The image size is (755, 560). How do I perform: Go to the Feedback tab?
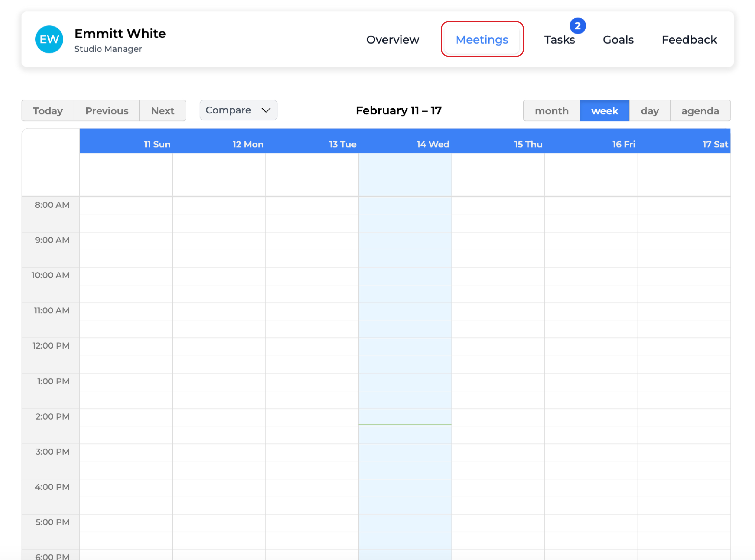coord(689,40)
